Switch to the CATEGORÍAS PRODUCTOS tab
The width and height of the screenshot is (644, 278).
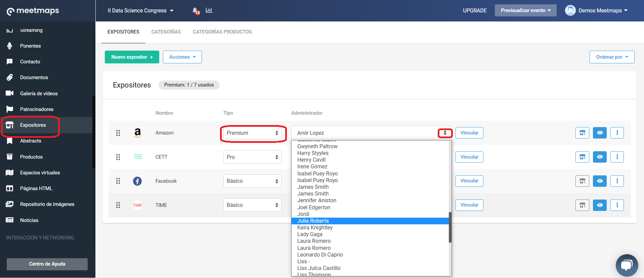click(222, 32)
